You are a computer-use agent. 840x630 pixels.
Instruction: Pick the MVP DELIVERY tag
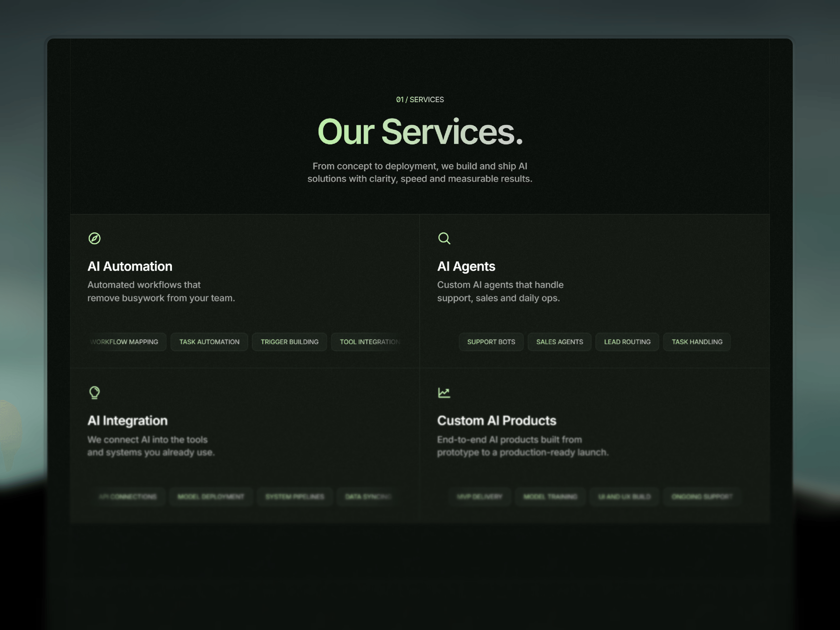point(479,497)
